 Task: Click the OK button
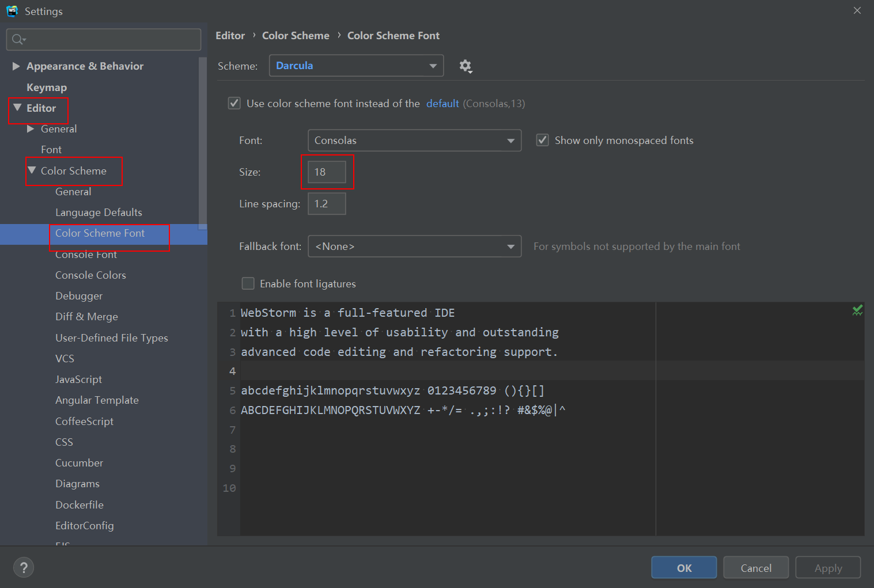coord(684,568)
